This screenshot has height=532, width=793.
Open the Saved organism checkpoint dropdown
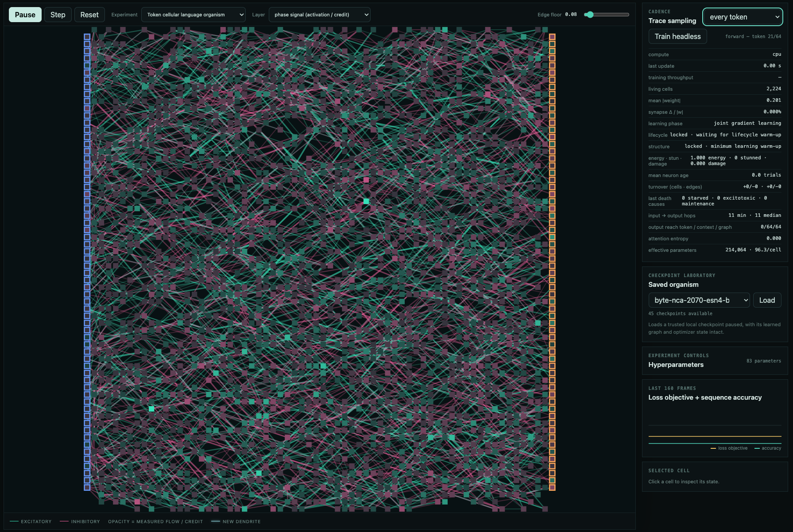click(699, 300)
